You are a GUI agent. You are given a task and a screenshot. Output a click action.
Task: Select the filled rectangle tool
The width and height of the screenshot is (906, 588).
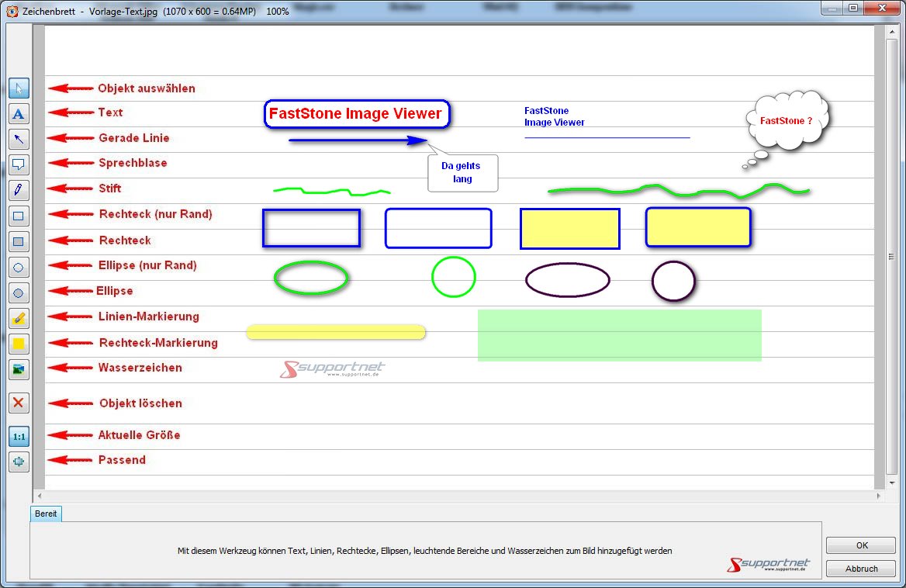tap(19, 241)
